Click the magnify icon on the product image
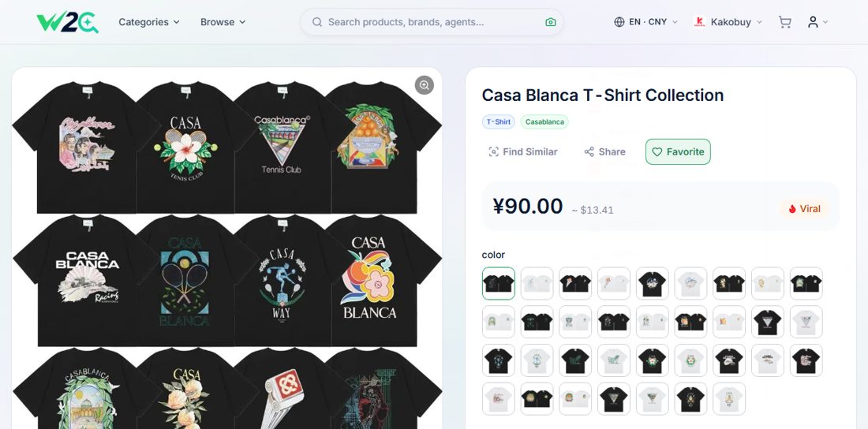The width and height of the screenshot is (868, 429). tap(425, 85)
